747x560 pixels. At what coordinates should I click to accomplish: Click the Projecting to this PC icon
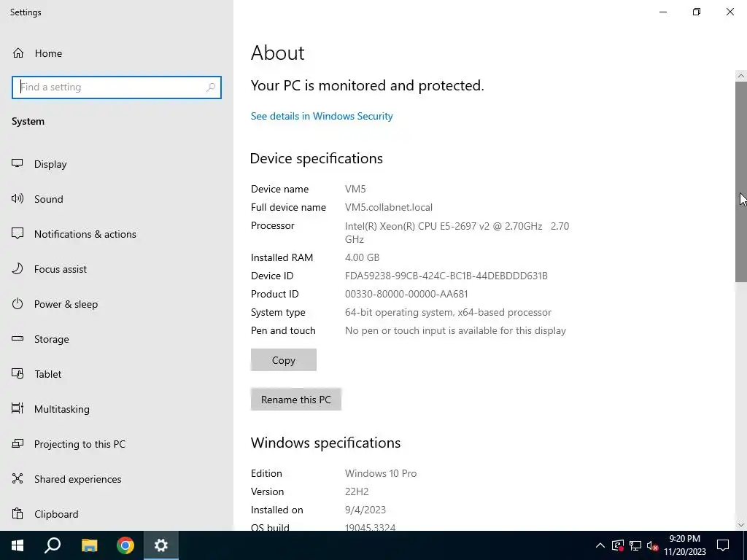[x=18, y=444]
